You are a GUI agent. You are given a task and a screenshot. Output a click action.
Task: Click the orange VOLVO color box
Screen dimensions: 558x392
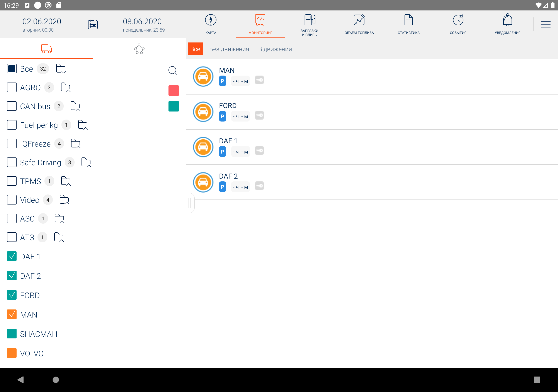12,353
